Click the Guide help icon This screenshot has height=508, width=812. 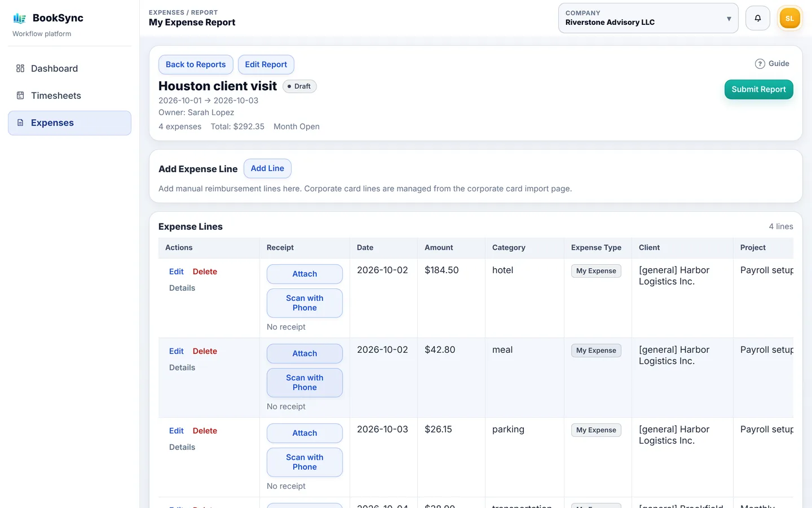[x=760, y=64]
